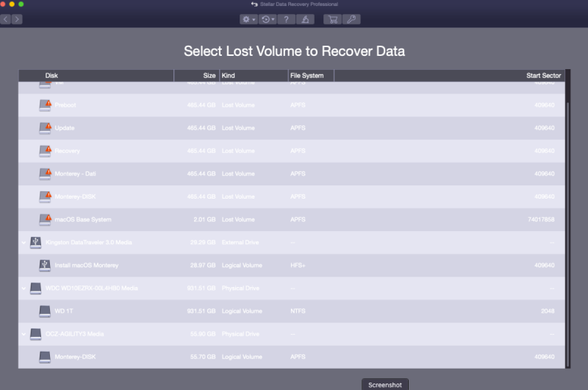Screen dimensions: 588x390
Task: Click the macOS Base System drive icon
Action: 46,219
